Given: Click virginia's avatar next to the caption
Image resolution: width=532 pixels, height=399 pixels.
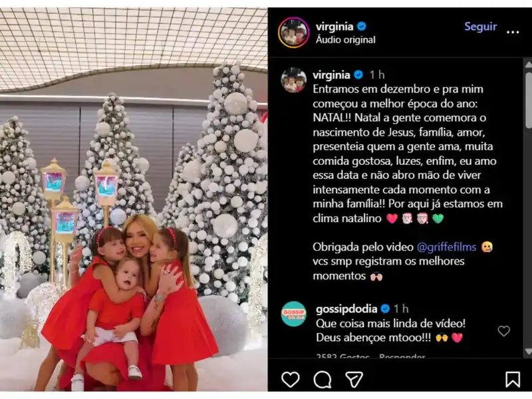Looking at the screenshot, I should [x=293, y=80].
